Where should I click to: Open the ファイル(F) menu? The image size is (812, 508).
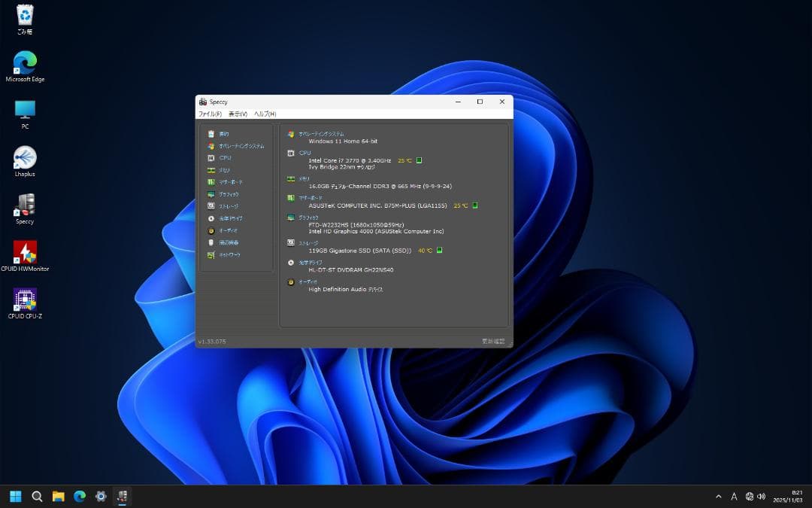[210, 114]
